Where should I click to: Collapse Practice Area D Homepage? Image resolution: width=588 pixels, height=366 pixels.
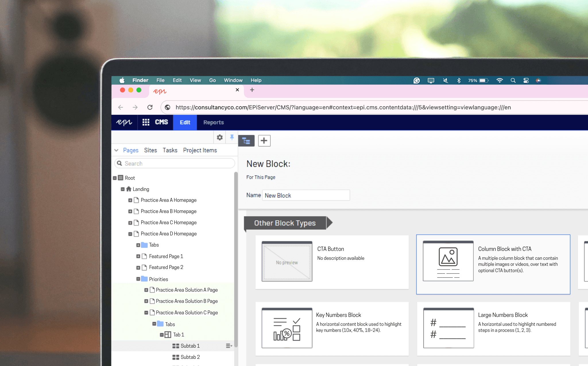(130, 234)
